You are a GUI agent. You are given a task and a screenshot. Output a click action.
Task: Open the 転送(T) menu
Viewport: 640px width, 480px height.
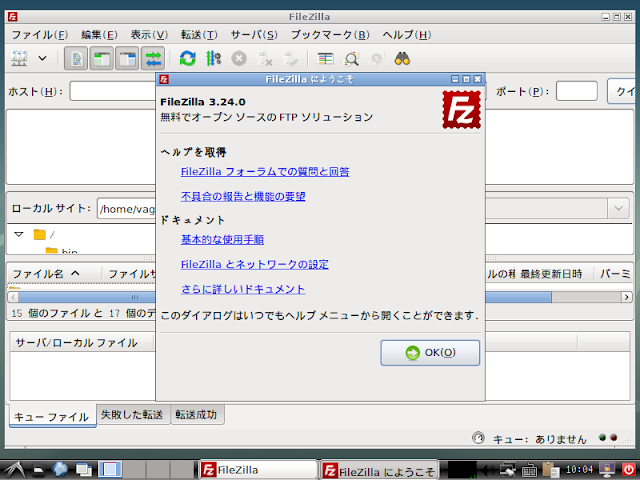(x=199, y=35)
